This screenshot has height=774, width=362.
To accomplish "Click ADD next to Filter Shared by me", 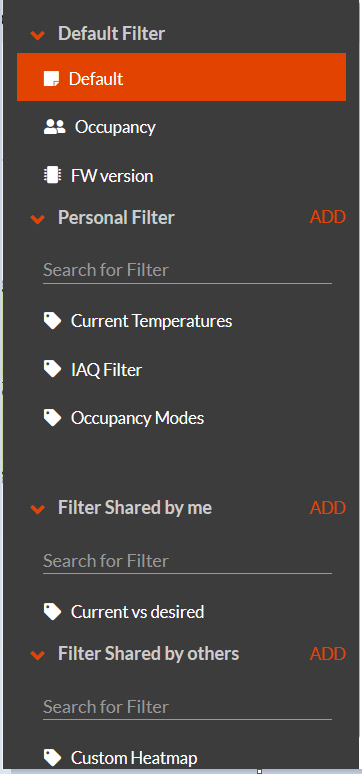I will point(328,507).
